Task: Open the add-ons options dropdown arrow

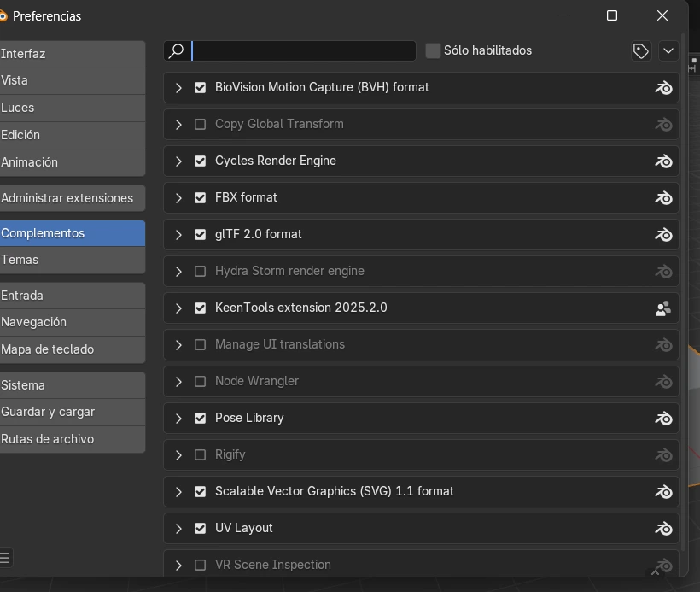Action: click(x=668, y=51)
